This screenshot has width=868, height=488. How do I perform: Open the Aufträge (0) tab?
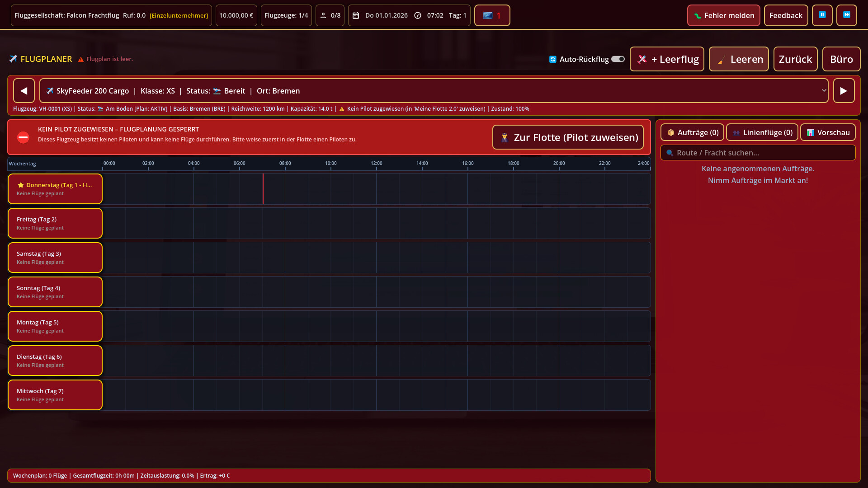(692, 132)
